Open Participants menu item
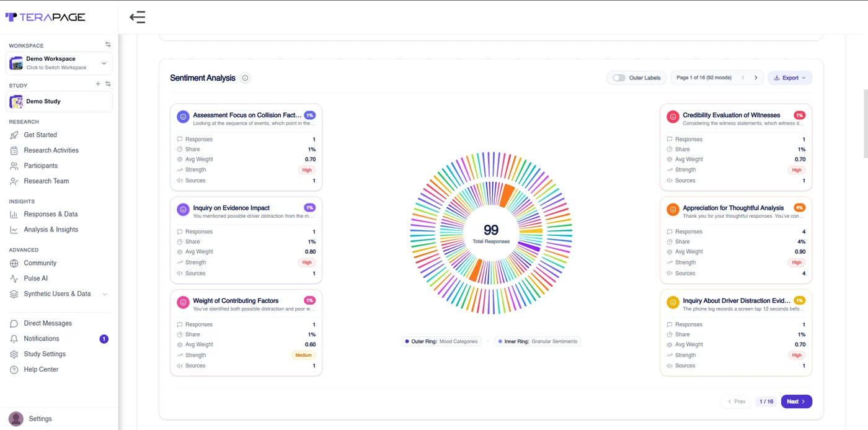This screenshot has height=430, width=868. 40,166
